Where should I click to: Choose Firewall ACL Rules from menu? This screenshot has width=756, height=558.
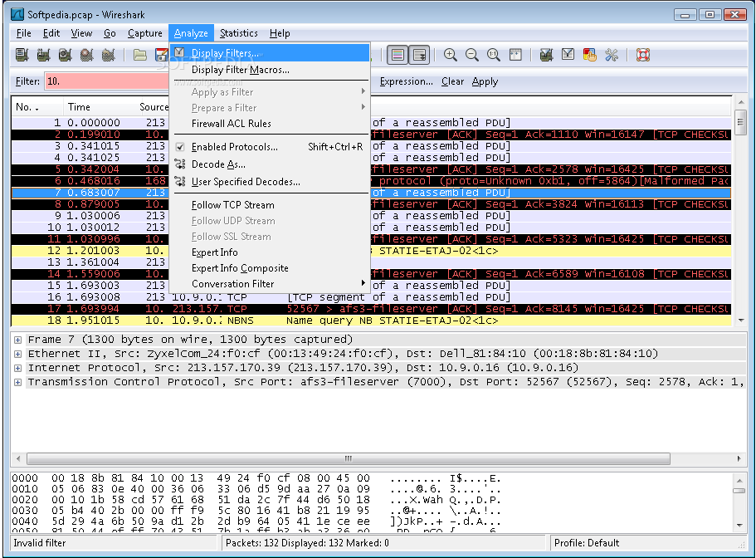[x=231, y=124]
